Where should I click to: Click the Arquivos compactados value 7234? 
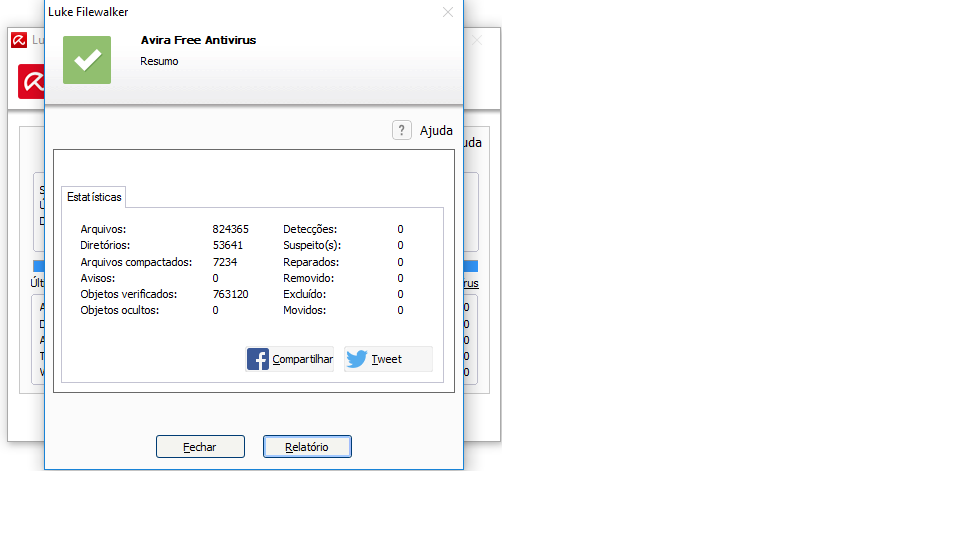point(225,262)
